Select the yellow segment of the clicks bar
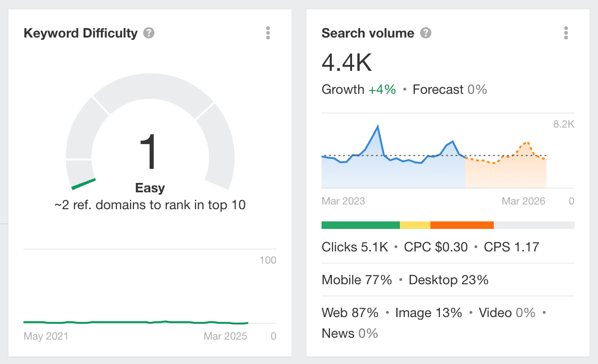The width and height of the screenshot is (598, 364). (415, 225)
